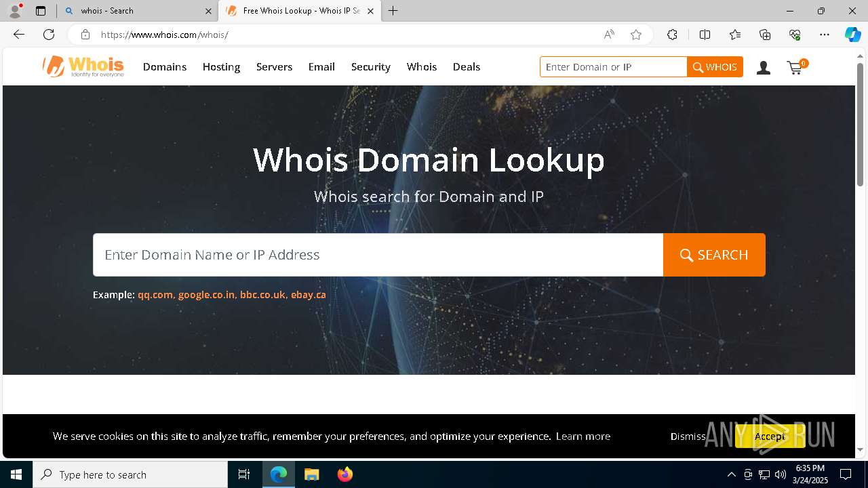Screen dimensions: 868x488
Task: Open Copilot sidebar
Action: (x=852, y=35)
